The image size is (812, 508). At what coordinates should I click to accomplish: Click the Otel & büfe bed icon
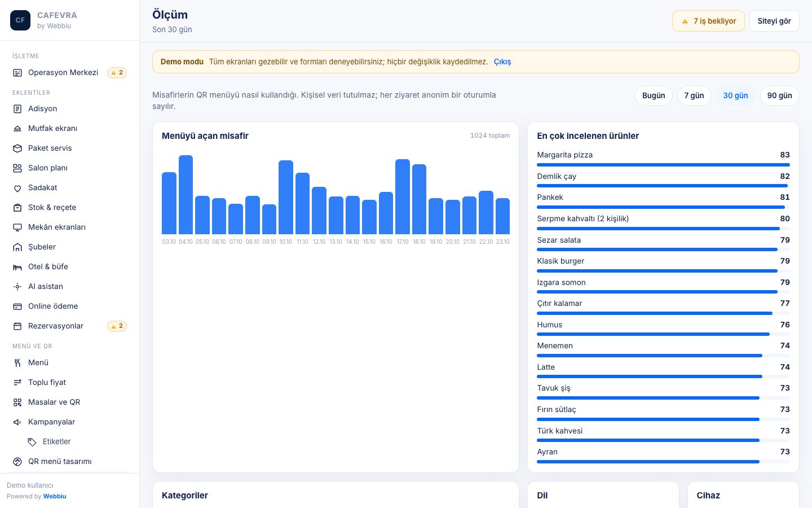point(17,267)
